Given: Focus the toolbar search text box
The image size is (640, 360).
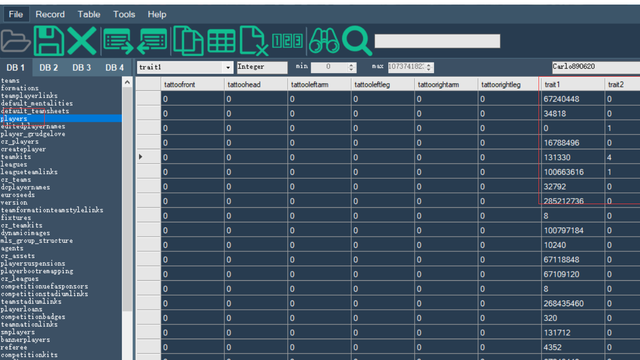Looking at the screenshot, I should click(x=437, y=41).
